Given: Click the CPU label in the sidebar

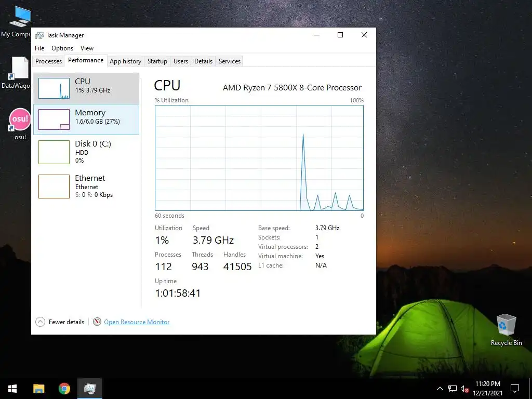Looking at the screenshot, I should point(83,82).
